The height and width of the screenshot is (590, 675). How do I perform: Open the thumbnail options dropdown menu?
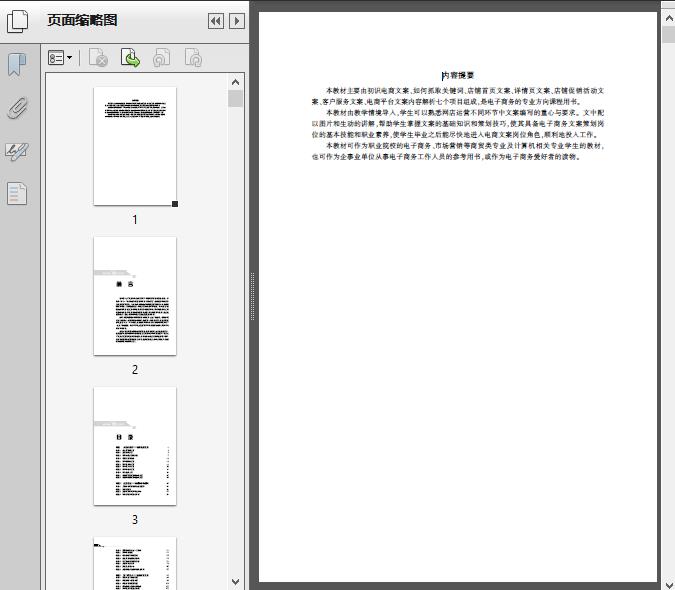60,59
